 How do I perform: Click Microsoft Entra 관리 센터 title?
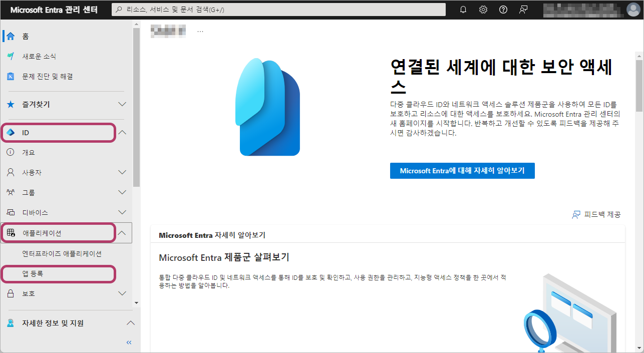pyautogui.click(x=54, y=10)
